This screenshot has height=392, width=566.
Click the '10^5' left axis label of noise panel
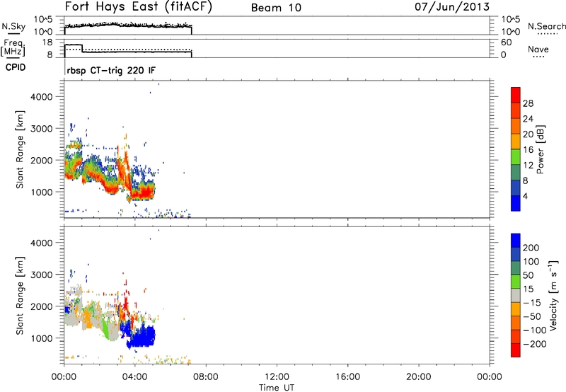click(x=43, y=20)
